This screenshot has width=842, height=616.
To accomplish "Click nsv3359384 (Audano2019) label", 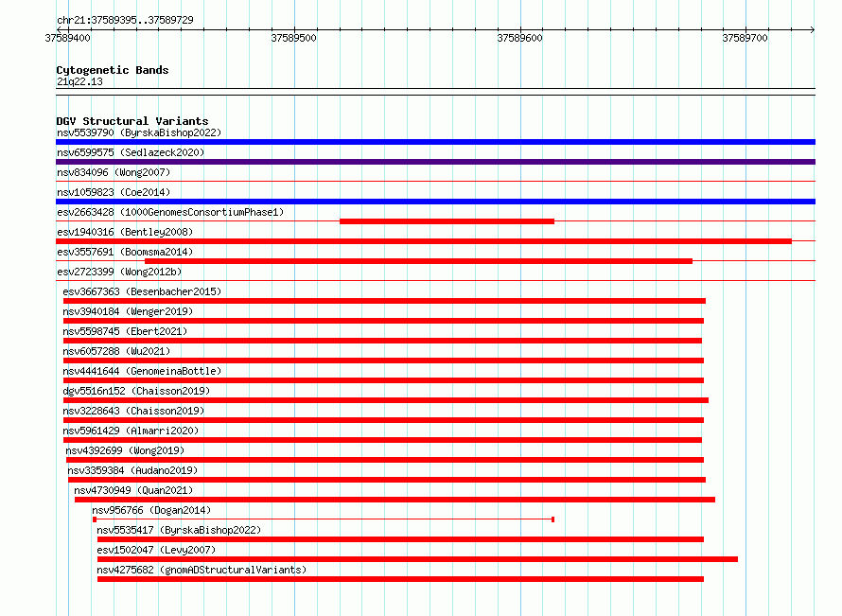I will point(132,470).
